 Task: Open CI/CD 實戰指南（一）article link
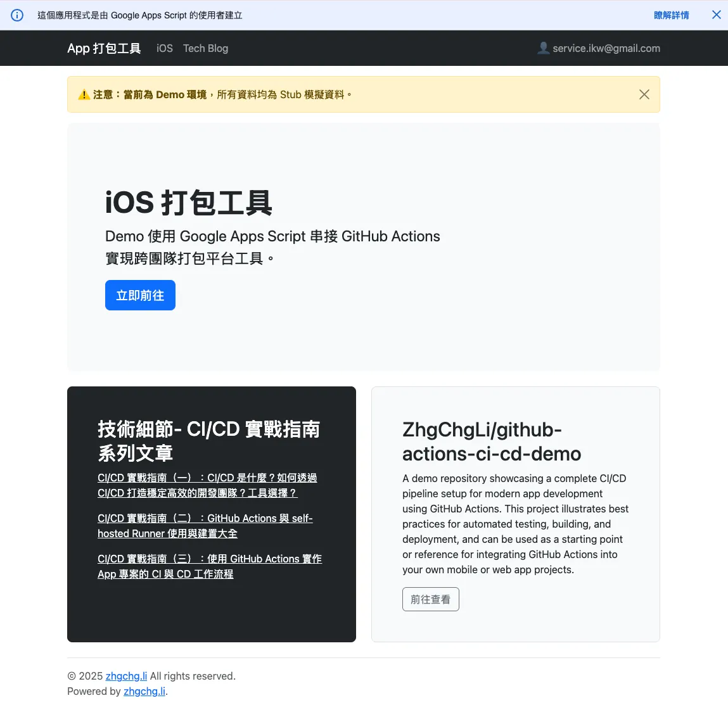(207, 485)
